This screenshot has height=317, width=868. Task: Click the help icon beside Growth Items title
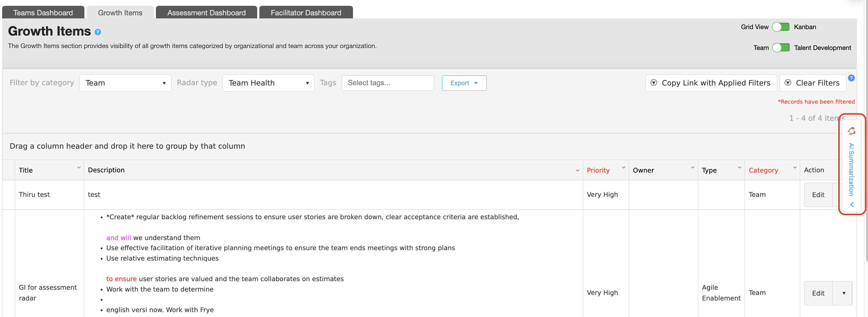[x=98, y=32]
